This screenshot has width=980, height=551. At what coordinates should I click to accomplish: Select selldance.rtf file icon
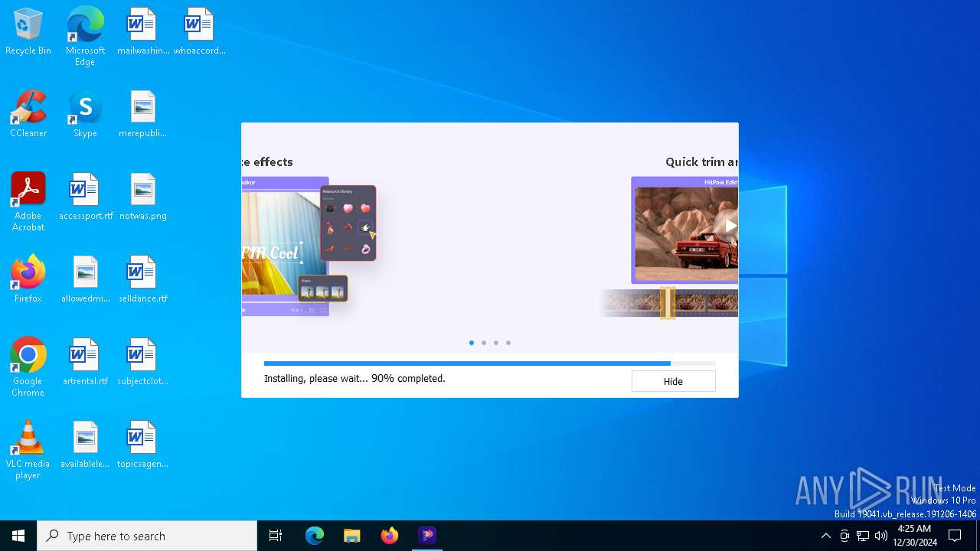(142, 279)
